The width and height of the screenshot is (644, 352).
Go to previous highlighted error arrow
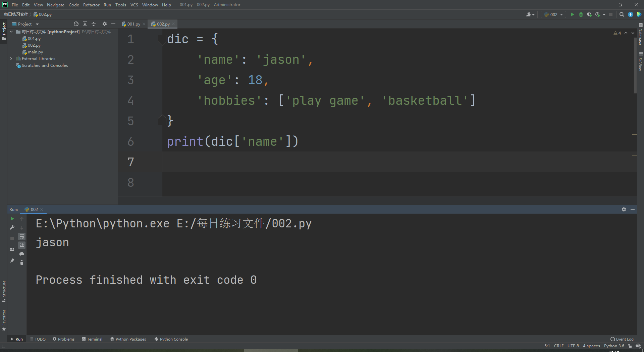[x=626, y=33]
